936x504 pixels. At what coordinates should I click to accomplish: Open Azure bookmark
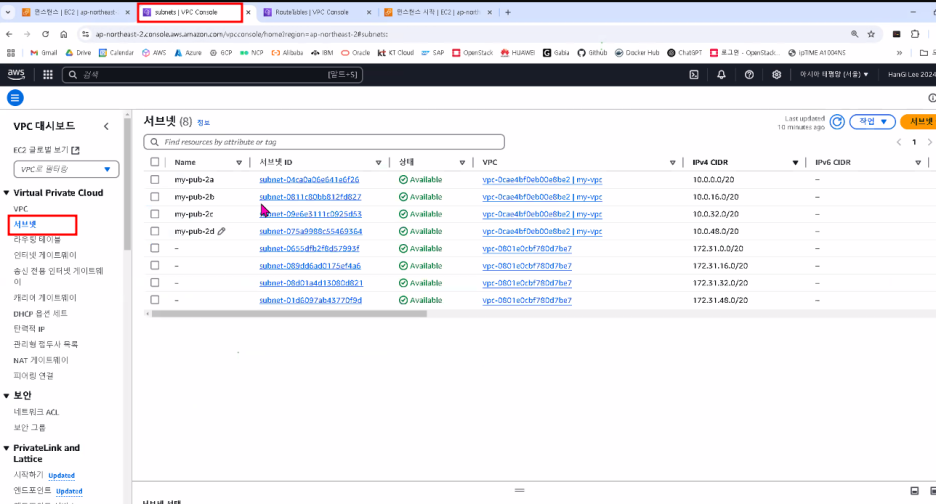pos(187,53)
